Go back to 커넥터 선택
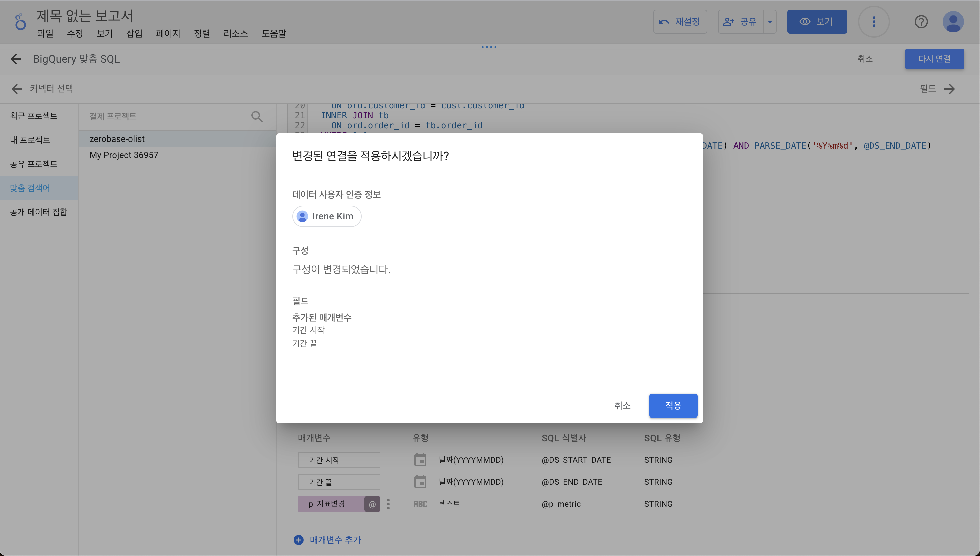 click(17, 89)
